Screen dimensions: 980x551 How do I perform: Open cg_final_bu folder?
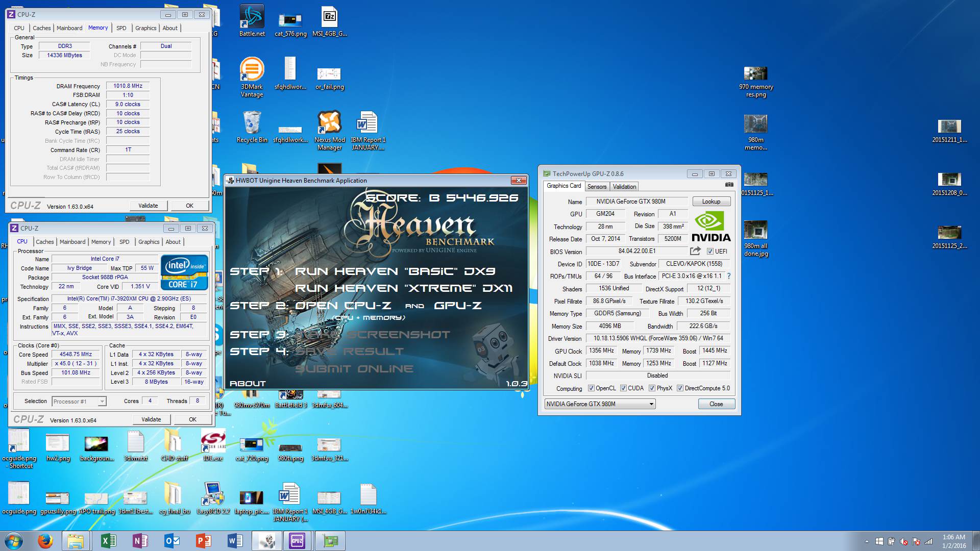[174, 498]
